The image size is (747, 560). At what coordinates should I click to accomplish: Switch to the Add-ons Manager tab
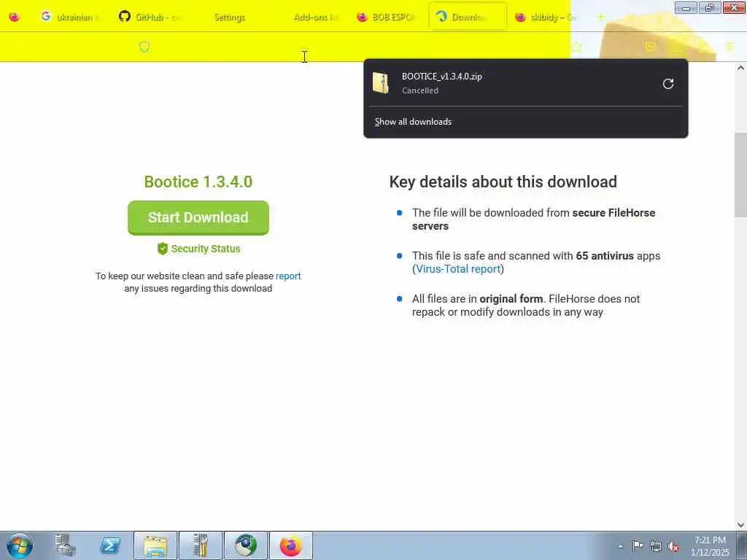(309, 17)
